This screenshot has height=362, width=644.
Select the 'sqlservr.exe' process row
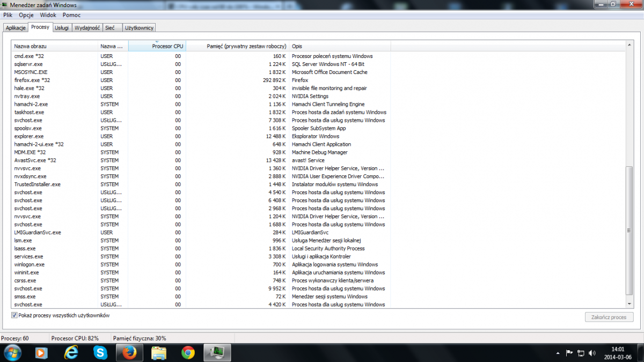click(201, 64)
